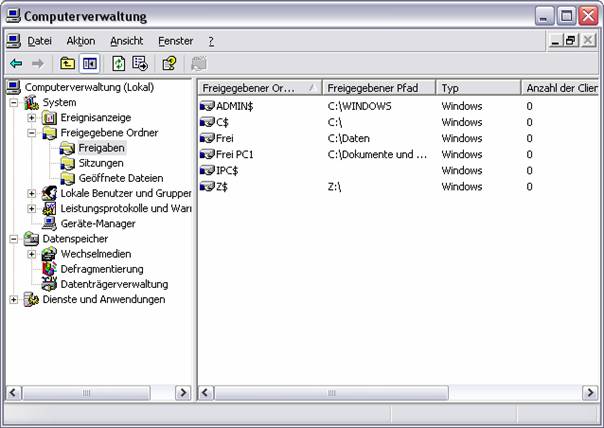Expand Dienste und Anwendungen node
The height and width of the screenshot is (428, 604).
13,299
